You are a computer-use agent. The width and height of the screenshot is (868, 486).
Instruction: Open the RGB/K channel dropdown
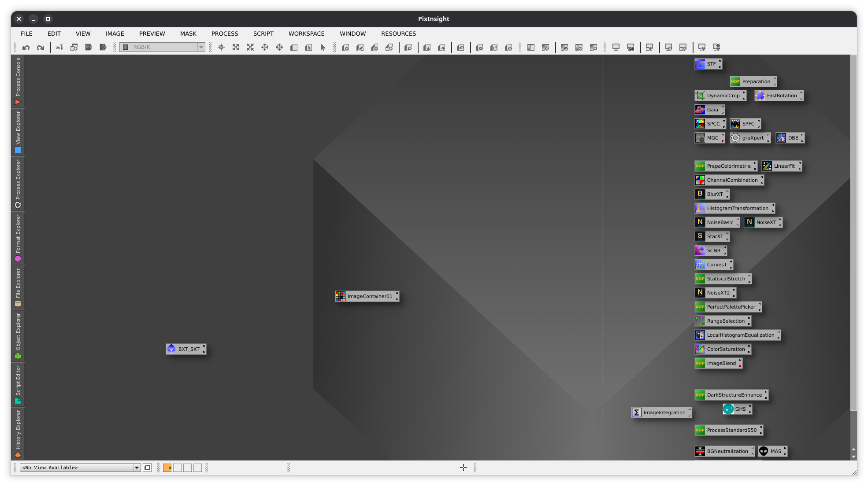[x=163, y=47]
